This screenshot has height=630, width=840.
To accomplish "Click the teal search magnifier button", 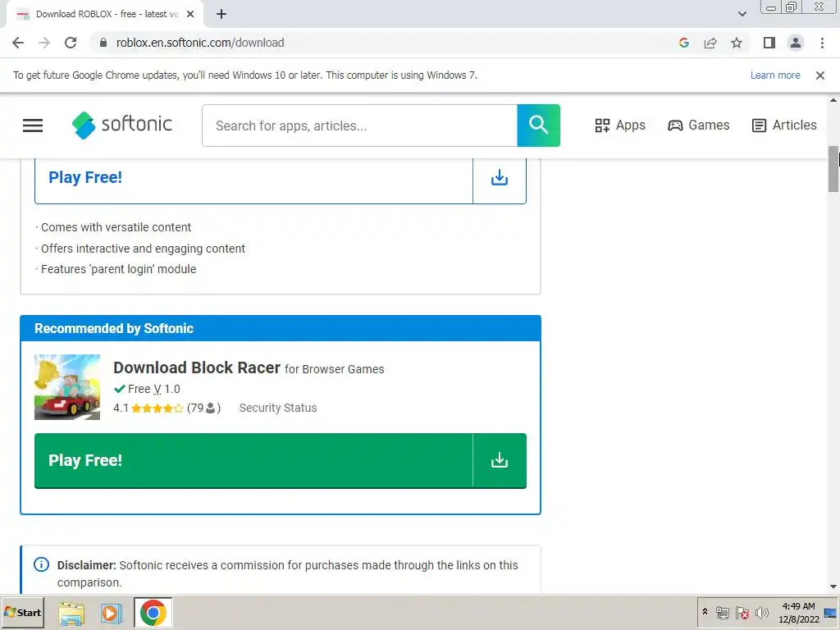I will 538,126.
